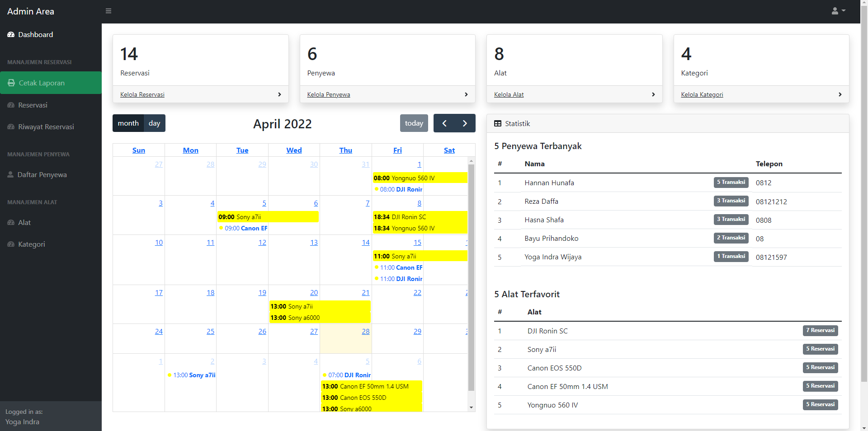The width and height of the screenshot is (868, 431).
Task: Open the 11:00 Sony a7ii event
Action: point(420,256)
